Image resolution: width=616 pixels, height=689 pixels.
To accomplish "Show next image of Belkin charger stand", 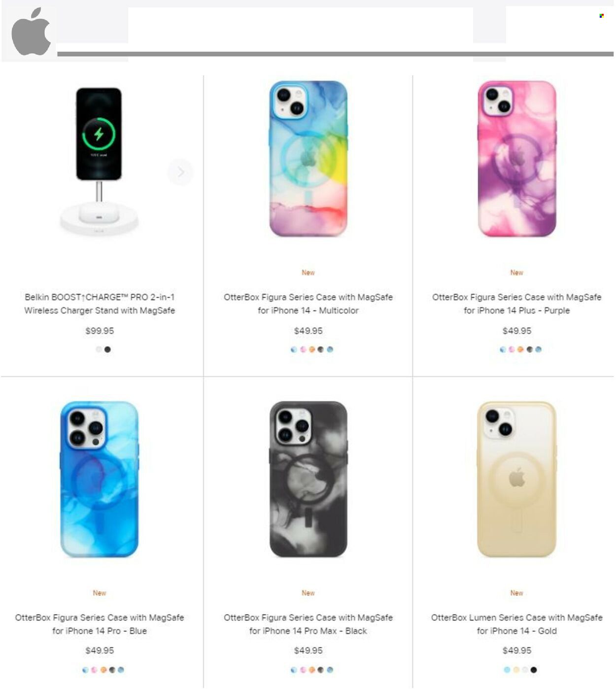I will 180,172.
